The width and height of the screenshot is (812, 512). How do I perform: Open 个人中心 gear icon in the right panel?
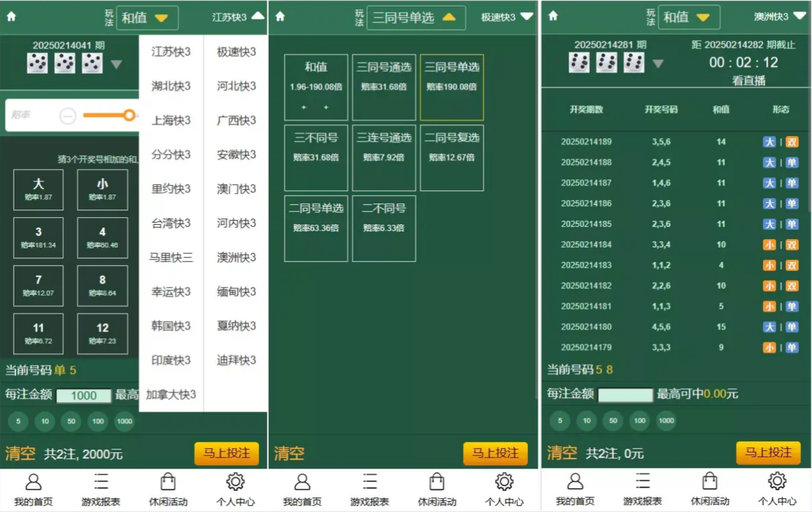click(x=777, y=489)
